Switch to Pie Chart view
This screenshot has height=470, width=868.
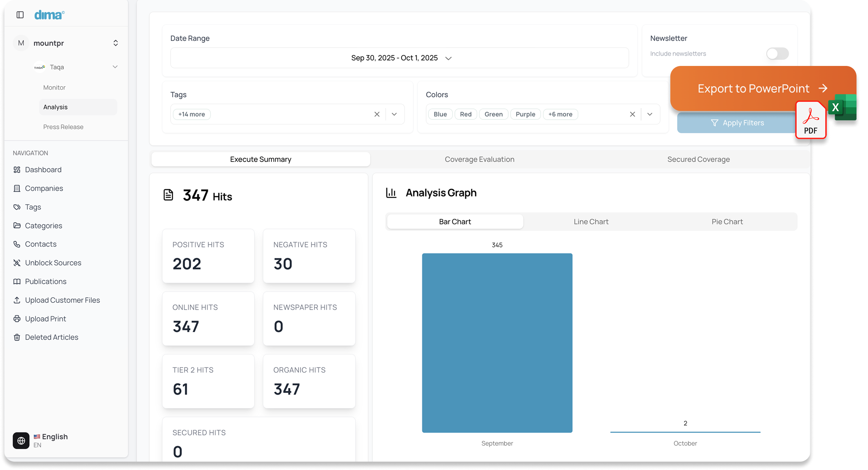click(x=727, y=222)
